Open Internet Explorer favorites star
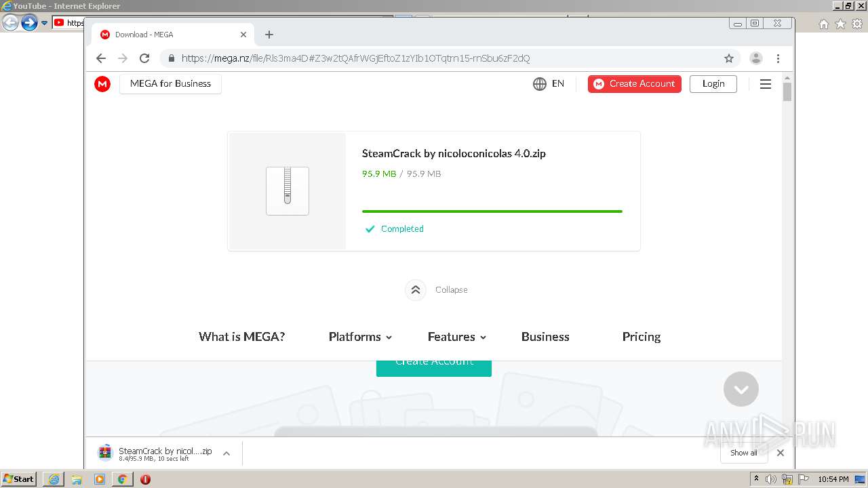The image size is (868, 488). click(x=840, y=24)
